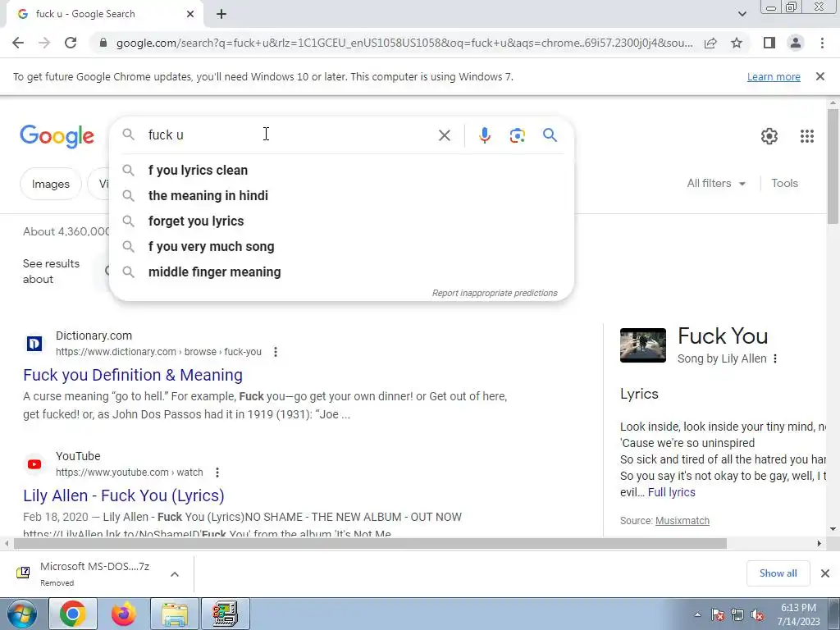840x630 pixels.
Task: Toggle Chrome side panel
Action: (769, 43)
